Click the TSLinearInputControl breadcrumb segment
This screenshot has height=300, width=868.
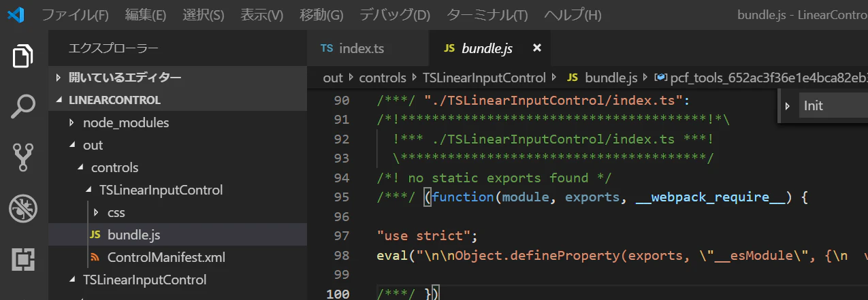484,78
